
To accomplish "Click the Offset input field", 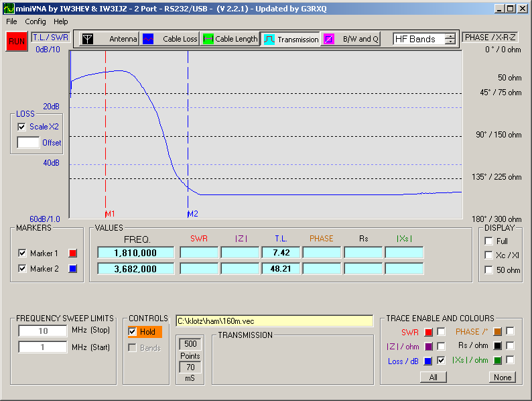I will (x=29, y=142).
